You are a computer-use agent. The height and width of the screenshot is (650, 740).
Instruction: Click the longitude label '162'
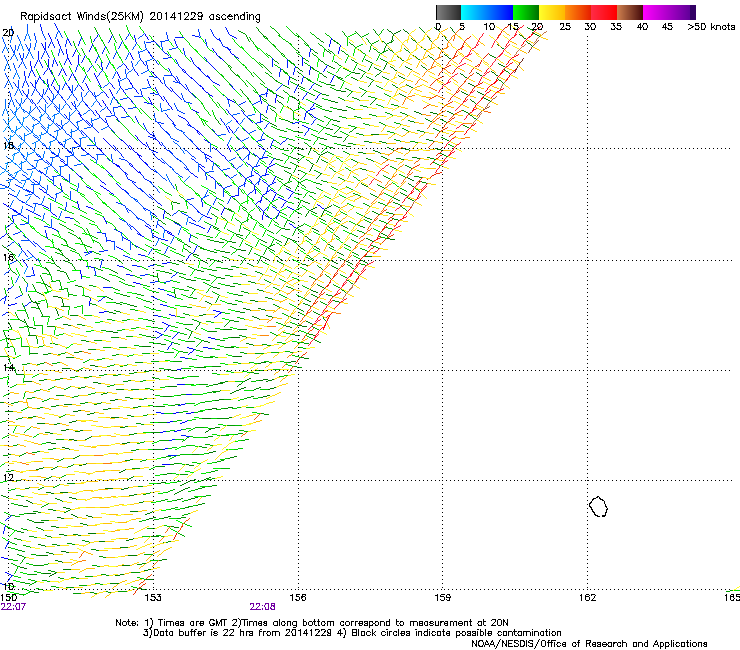tap(588, 598)
